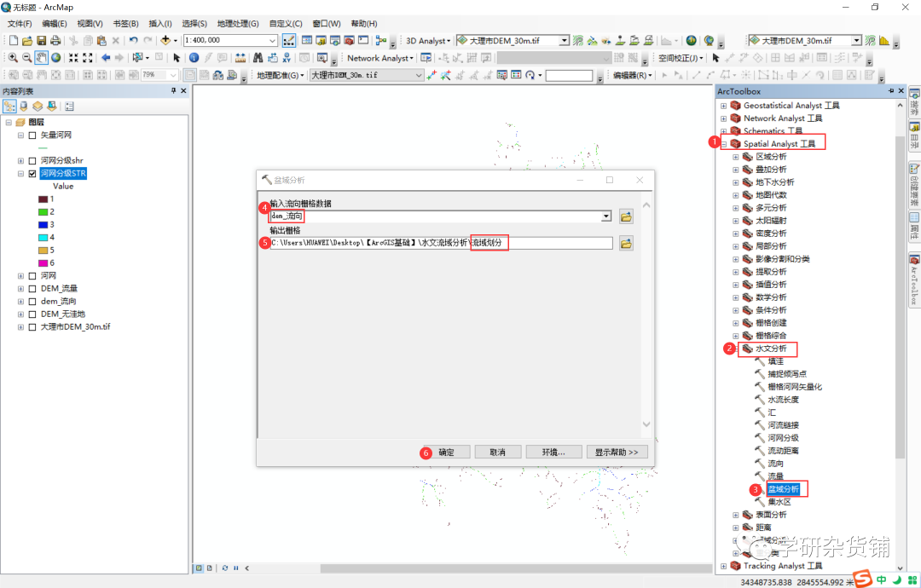Toggle visibility of dem_流向 layer
The width and height of the screenshot is (921, 588).
(x=32, y=301)
